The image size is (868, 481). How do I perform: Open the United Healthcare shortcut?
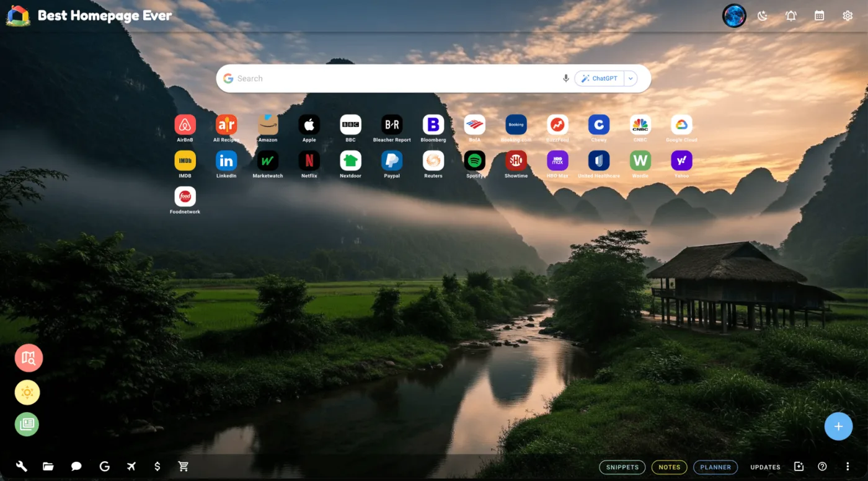pyautogui.click(x=599, y=161)
